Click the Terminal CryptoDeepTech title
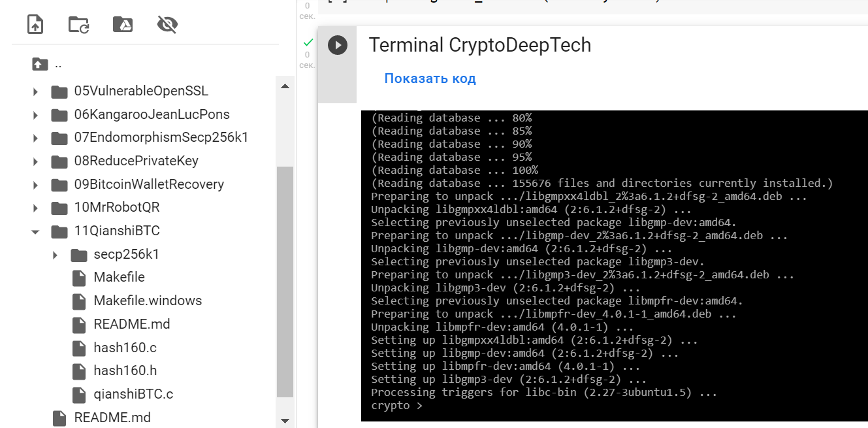868x428 pixels. 480,45
